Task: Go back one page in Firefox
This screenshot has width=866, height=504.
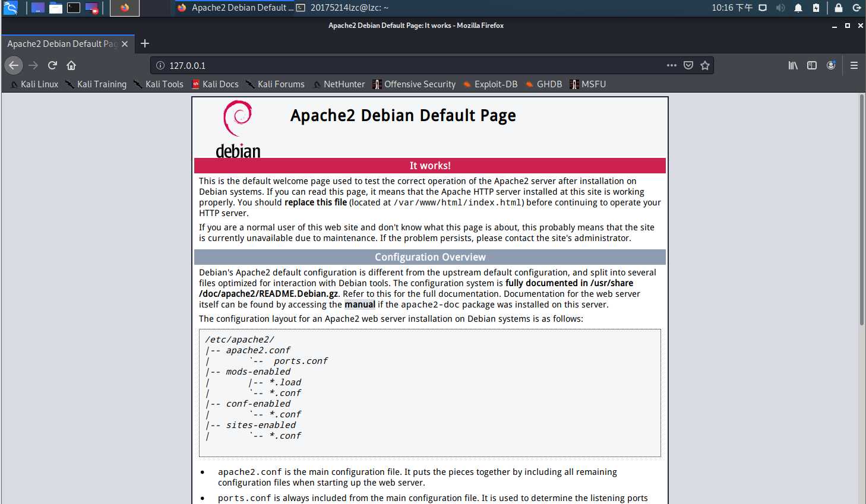Action: tap(14, 65)
